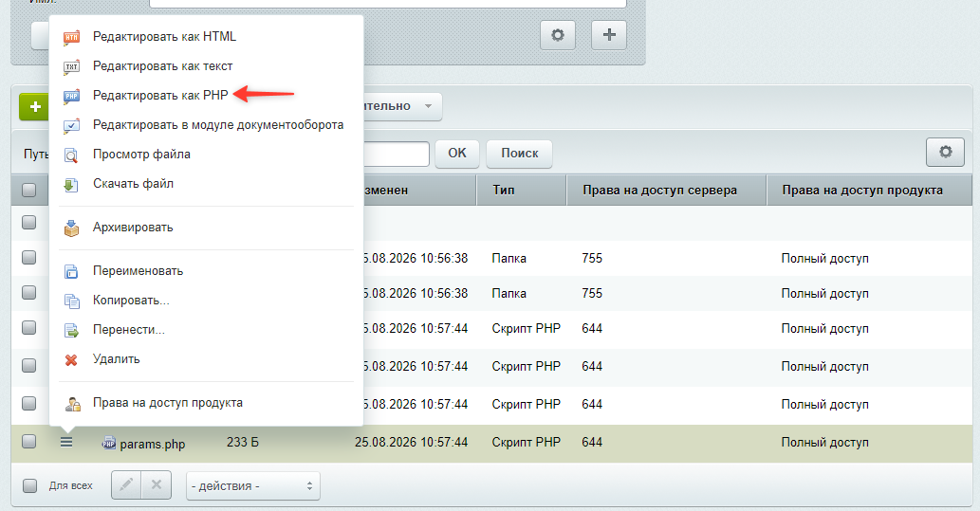Click the product access rights user icon
This screenshot has height=511, width=980.
[72, 404]
